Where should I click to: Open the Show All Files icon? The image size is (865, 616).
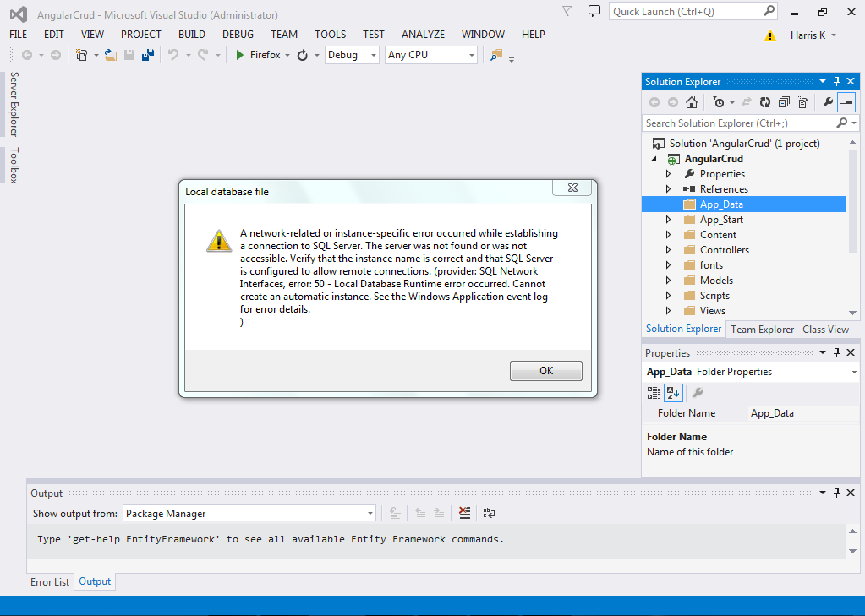pos(803,101)
